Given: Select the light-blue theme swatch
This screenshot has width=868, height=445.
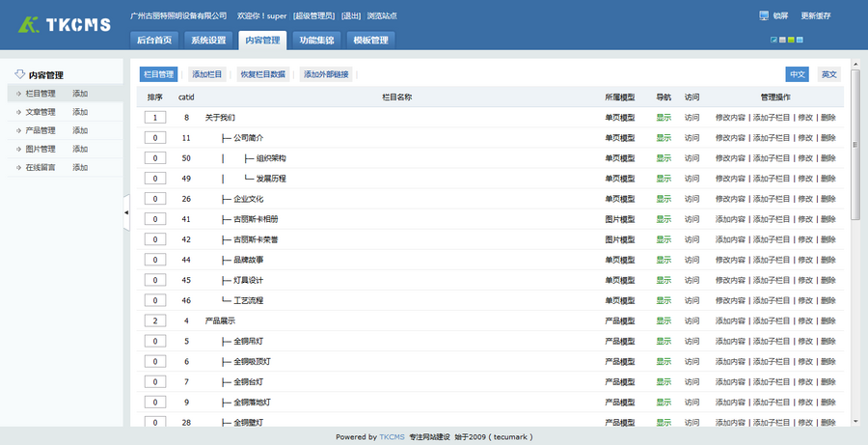Looking at the screenshot, I should pyautogui.click(x=800, y=40).
